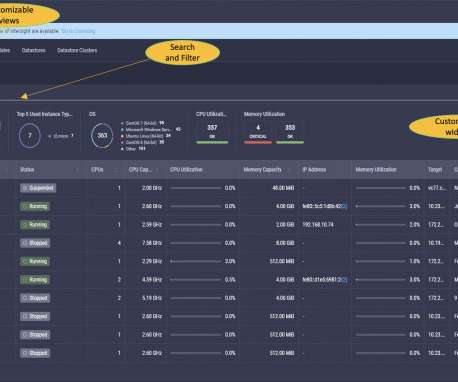Click the 10.19... target cell
Screen dimensions: 458x382
point(436,243)
